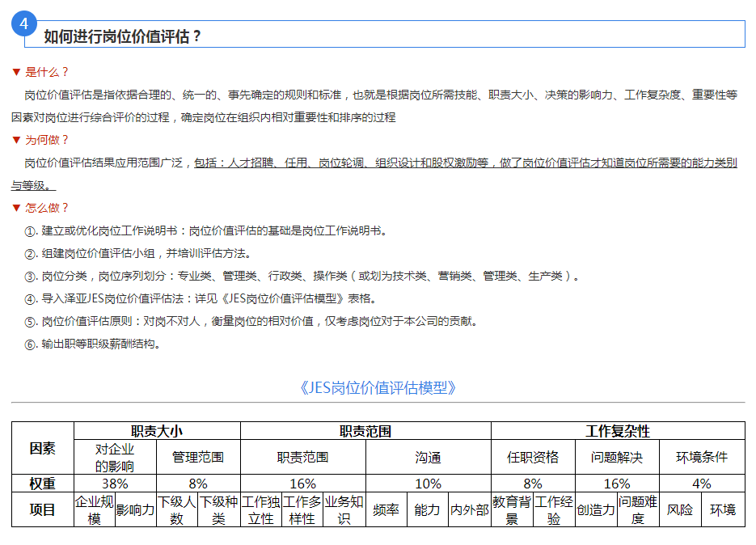Click the blue number 4 circle badge
Viewport: 756px width, 545px height.
click(23, 24)
